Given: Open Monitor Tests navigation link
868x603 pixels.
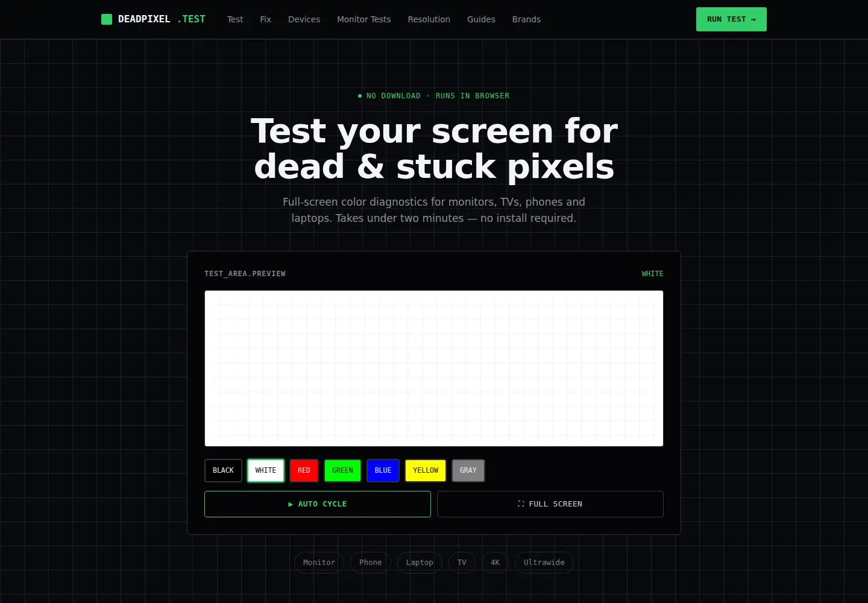Looking at the screenshot, I should pos(364,19).
